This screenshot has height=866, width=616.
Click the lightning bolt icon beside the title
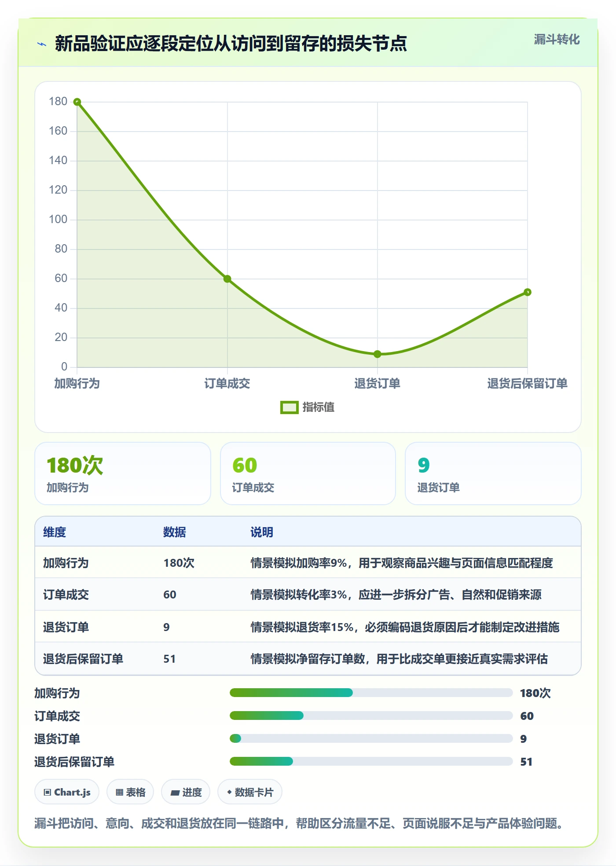[x=42, y=44]
